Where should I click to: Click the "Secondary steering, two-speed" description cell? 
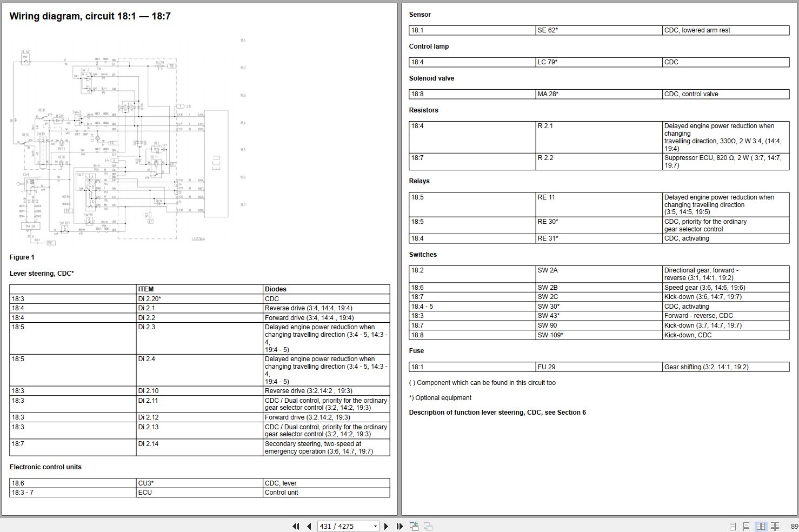point(327,447)
